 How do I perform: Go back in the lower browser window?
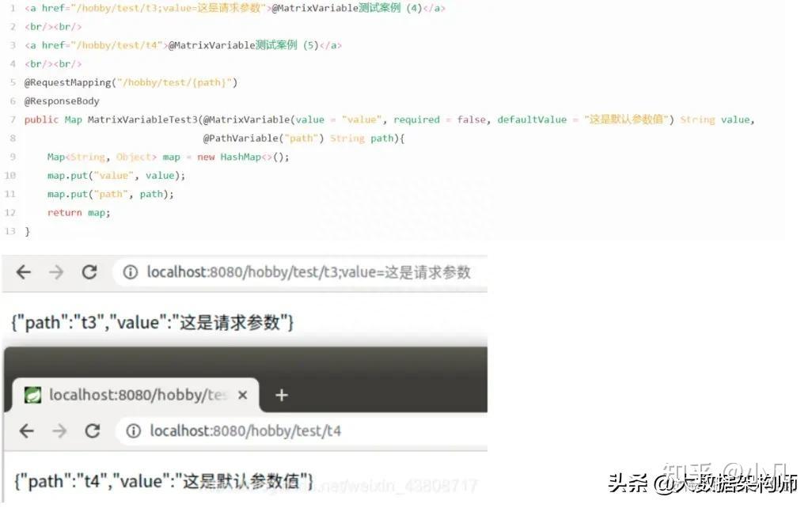26,430
